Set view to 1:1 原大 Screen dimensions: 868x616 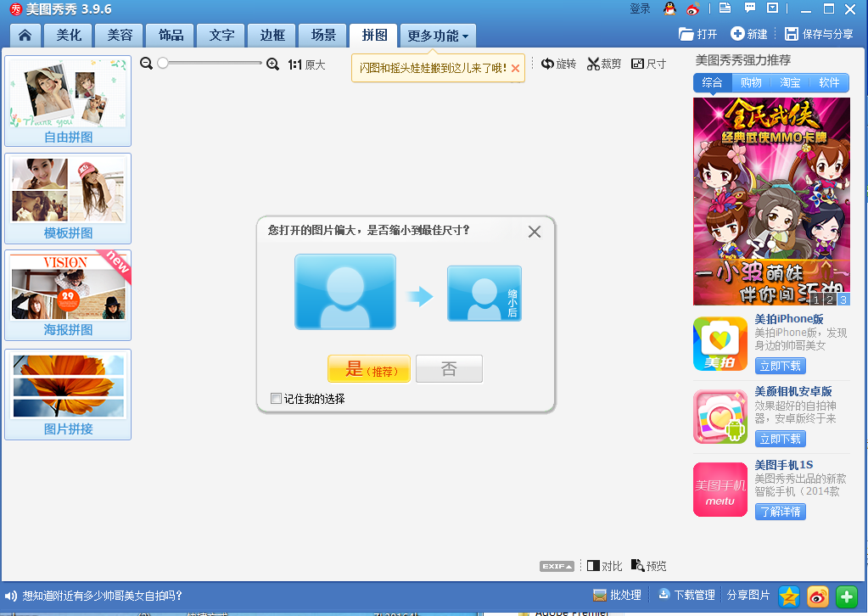click(306, 64)
